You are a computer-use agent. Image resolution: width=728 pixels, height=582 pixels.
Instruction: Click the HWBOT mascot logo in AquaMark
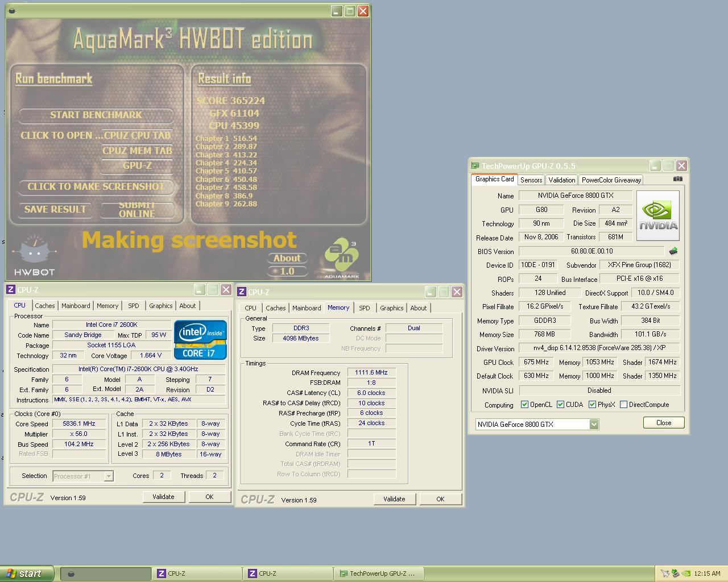click(x=35, y=256)
